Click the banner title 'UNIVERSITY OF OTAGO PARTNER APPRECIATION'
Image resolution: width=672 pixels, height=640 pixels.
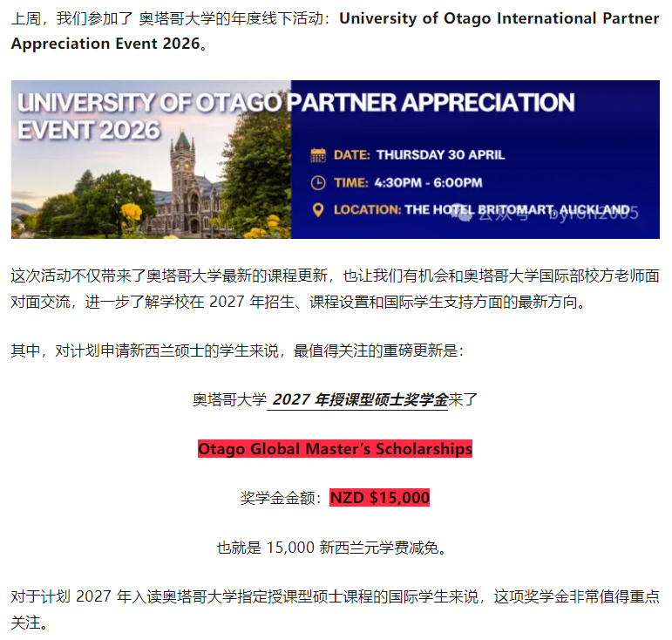(295, 102)
